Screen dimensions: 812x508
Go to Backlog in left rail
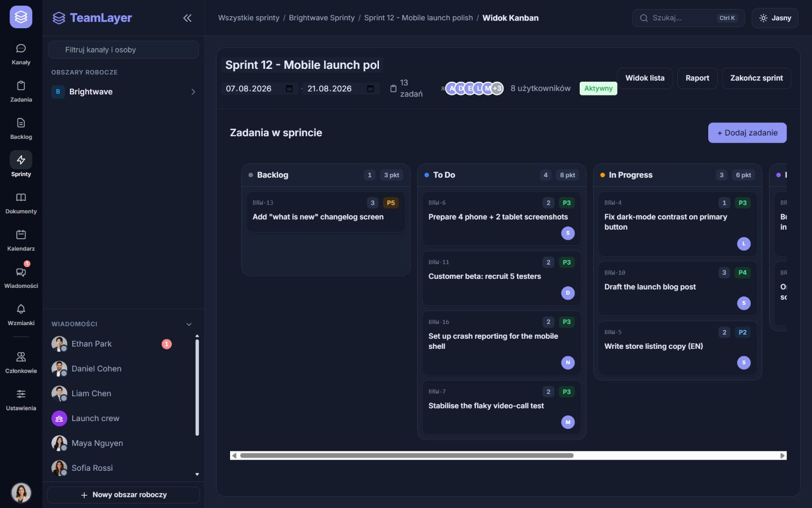[21, 129]
